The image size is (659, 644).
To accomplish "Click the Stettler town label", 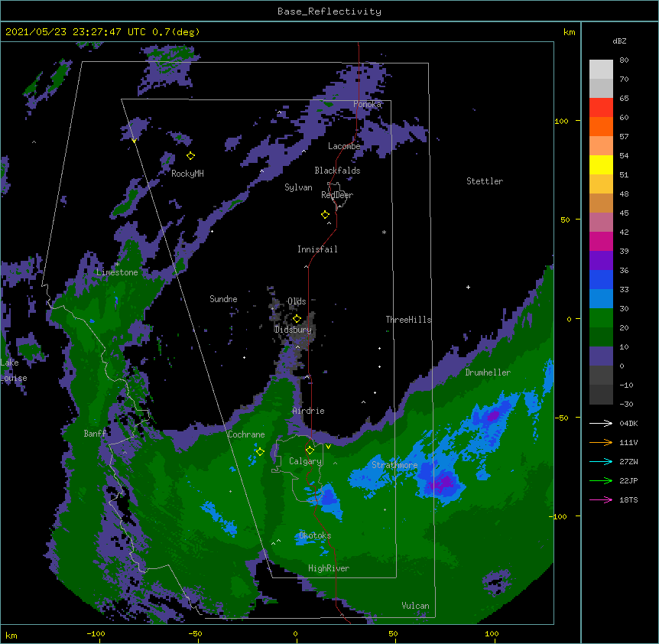I will pos(485,181).
